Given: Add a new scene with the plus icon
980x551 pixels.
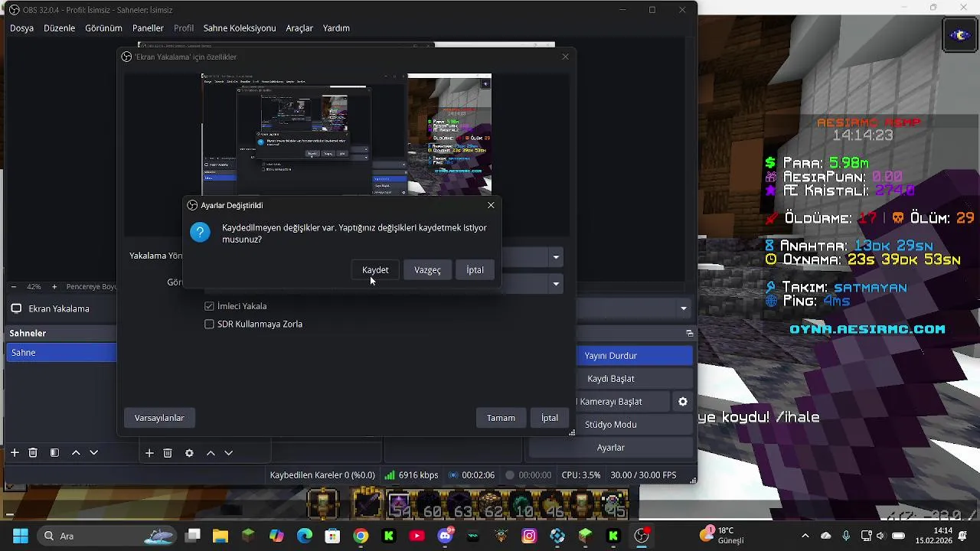Looking at the screenshot, I should coord(15,453).
